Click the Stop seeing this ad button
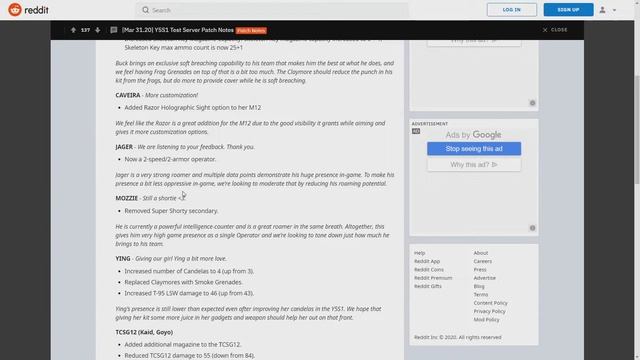Image resolution: width=640 pixels, height=360 pixels. 474,149
